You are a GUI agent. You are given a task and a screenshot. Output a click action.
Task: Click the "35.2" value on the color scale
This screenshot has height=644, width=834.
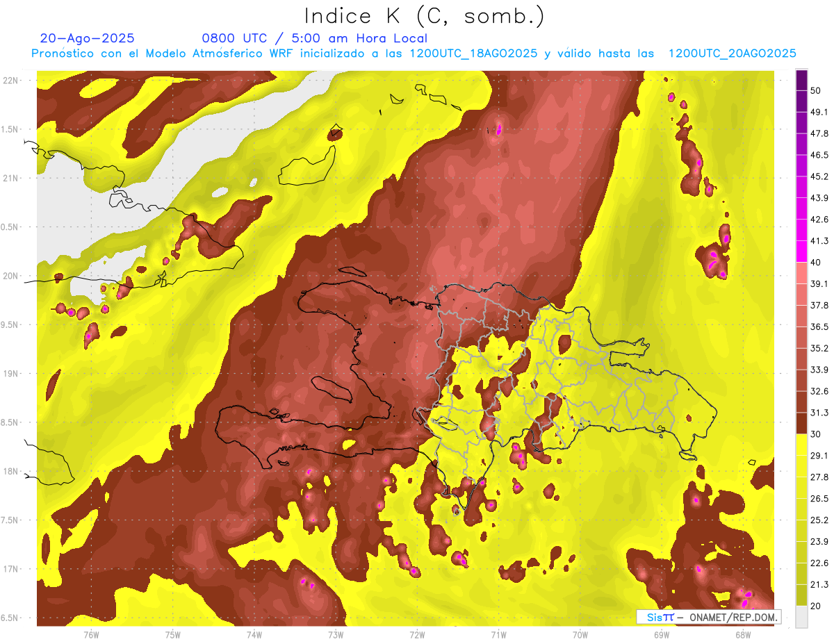(x=819, y=348)
